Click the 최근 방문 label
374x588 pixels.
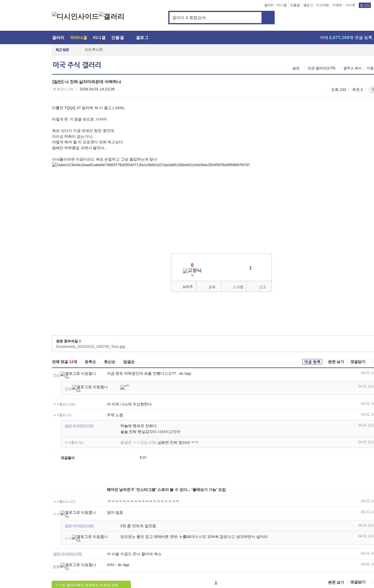click(62, 50)
